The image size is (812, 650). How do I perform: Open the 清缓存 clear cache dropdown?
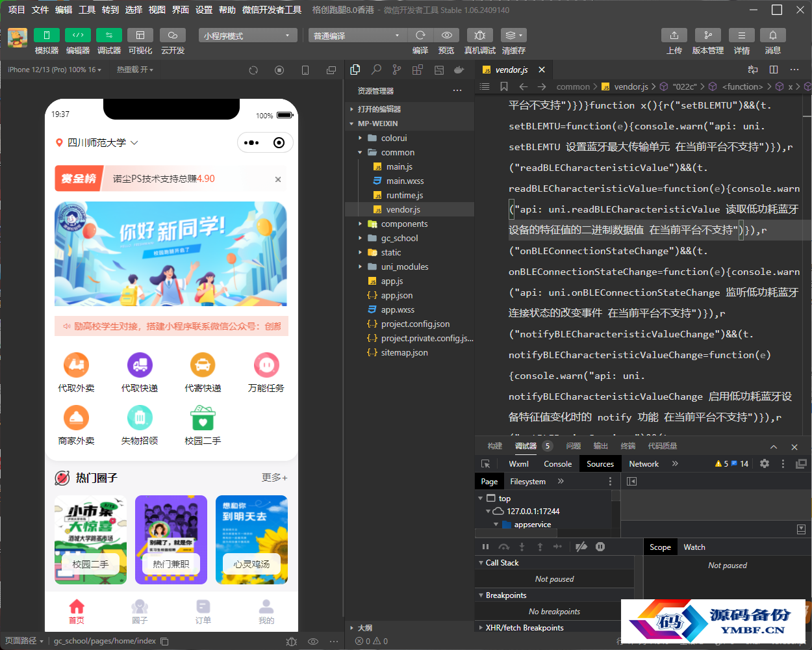(x=513, y=35)
